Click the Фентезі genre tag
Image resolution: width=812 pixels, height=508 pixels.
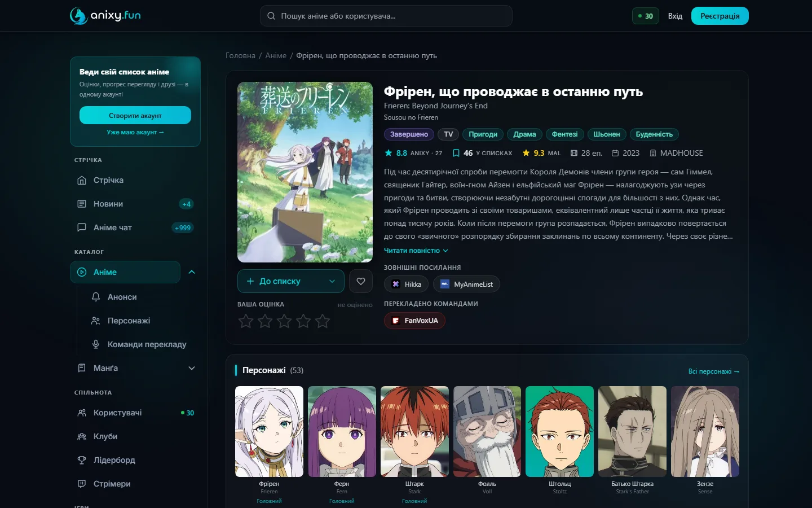(564, 134)
